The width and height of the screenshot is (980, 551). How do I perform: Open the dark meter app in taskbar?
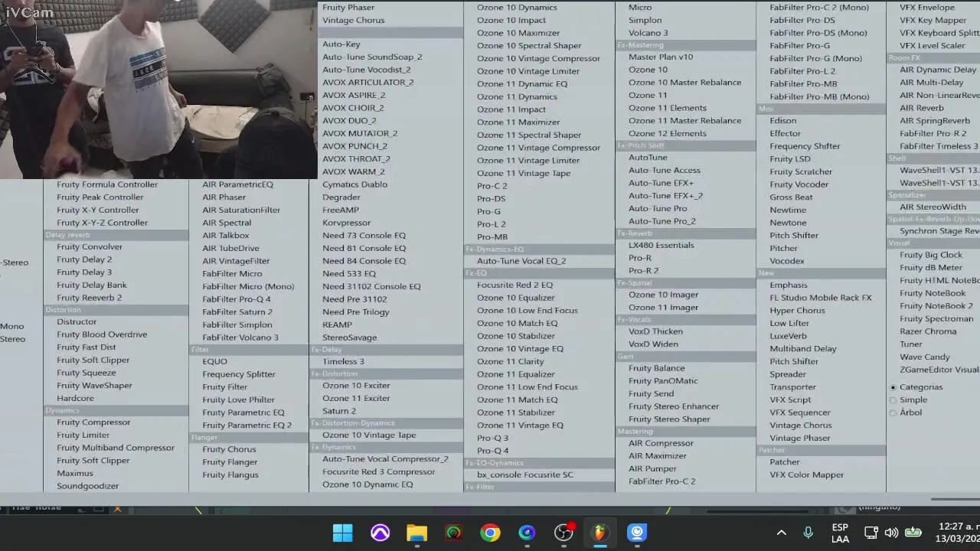point(453,533)
